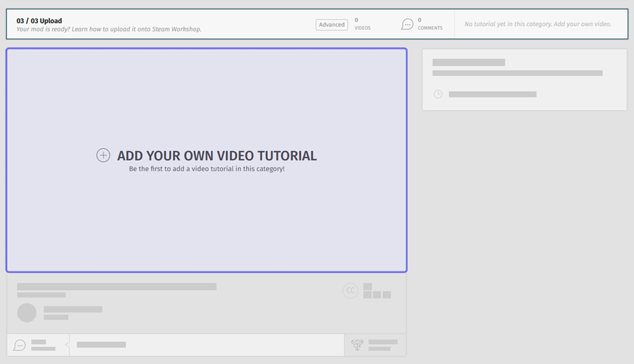Click the comments speech bubble icon in header
This screenshot has height=364, width=634.
point(407,25)
